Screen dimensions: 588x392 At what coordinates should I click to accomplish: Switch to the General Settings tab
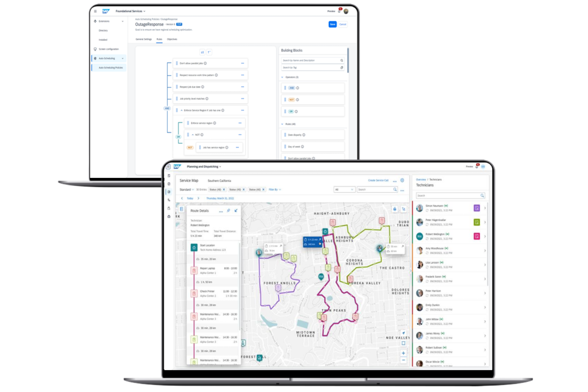point(143,39)
